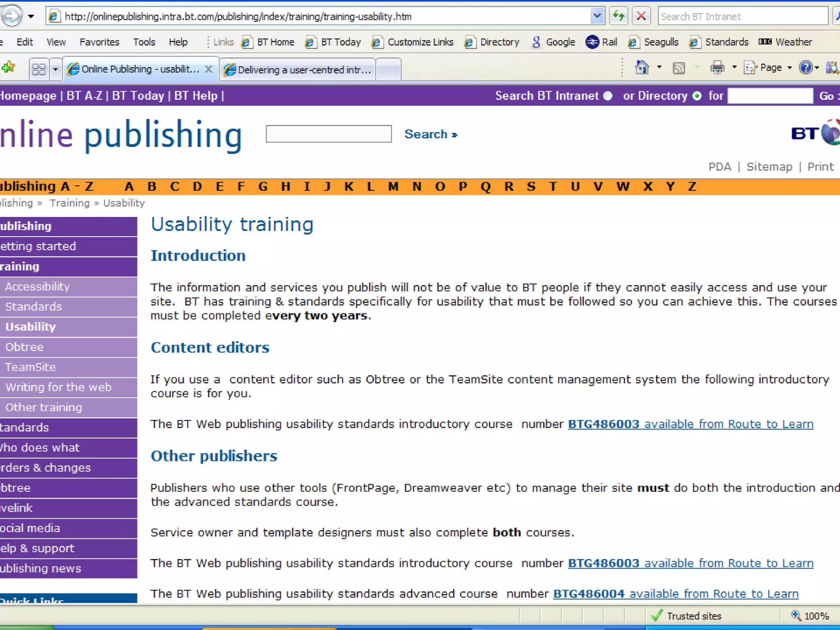840x630 pixels.
Task: Open the Quick Tabs grid icon
Action: coord(39,69)
